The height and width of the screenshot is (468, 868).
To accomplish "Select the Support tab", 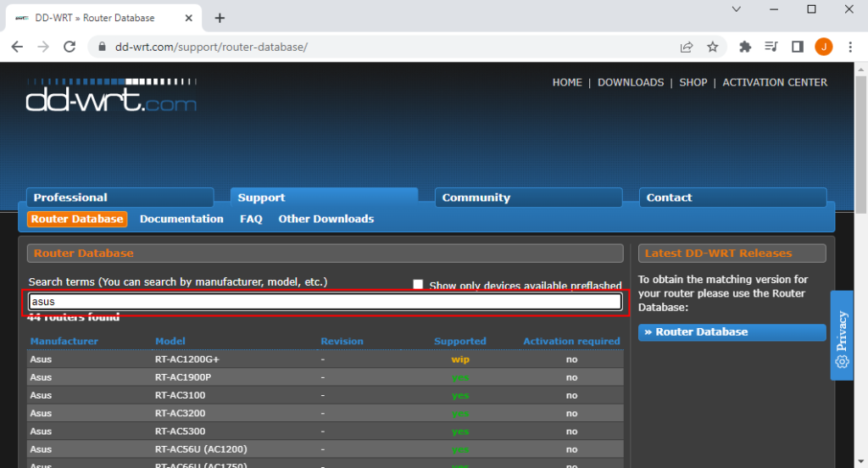I will 325,198.
